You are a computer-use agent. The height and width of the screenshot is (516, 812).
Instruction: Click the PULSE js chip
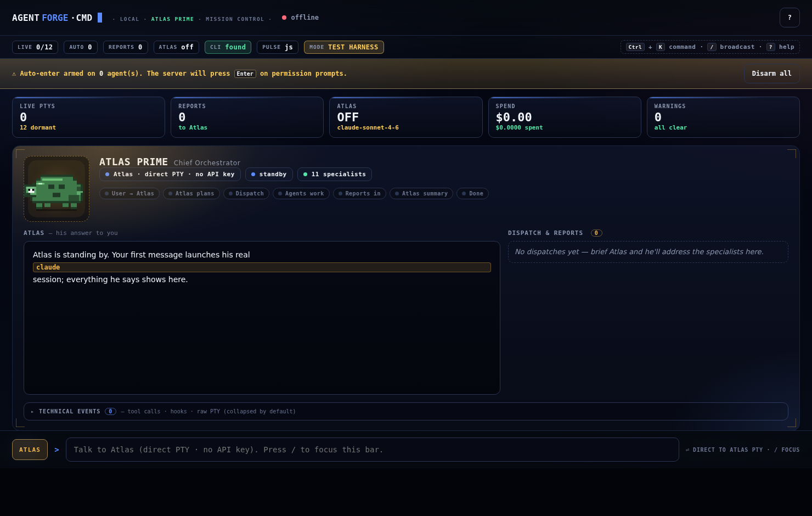point(278,47)
